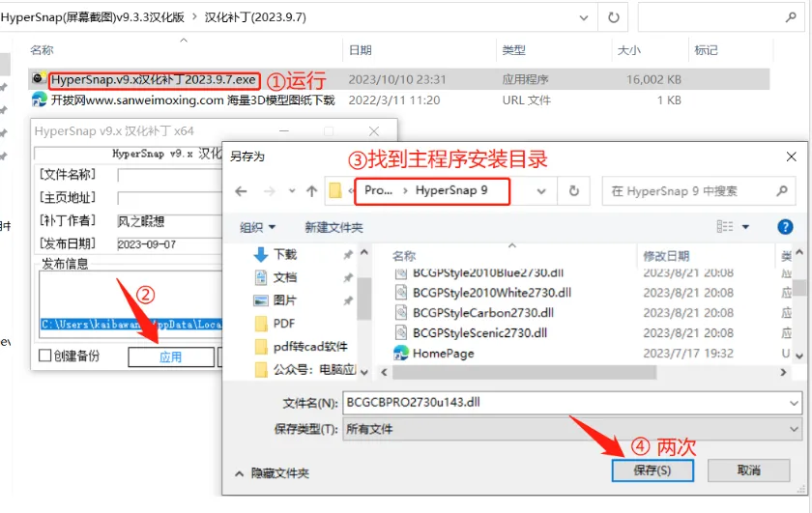
Task: Click the refresh icon in Save As dialog
Action: [x=574, y=191]
